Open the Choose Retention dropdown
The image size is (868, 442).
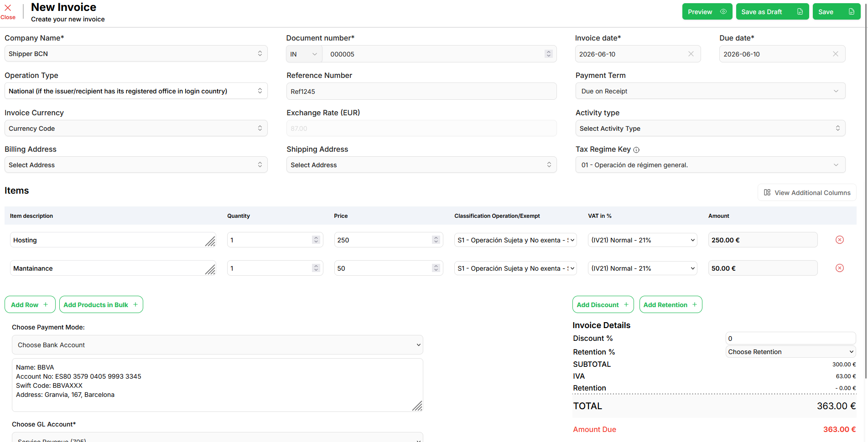(790, 352)
